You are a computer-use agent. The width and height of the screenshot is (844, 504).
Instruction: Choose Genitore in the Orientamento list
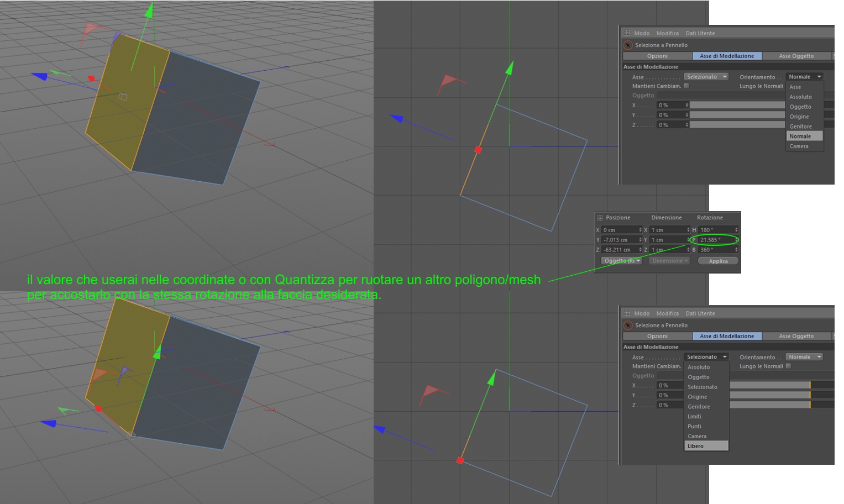pyautogui.click(x=805, y=127)
